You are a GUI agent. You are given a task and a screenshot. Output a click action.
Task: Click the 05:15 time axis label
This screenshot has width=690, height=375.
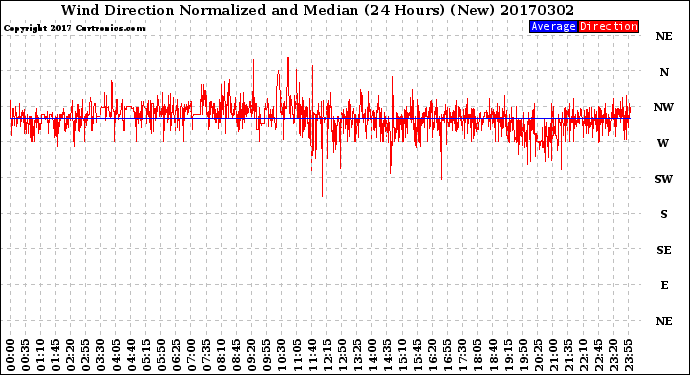[146, 355]
